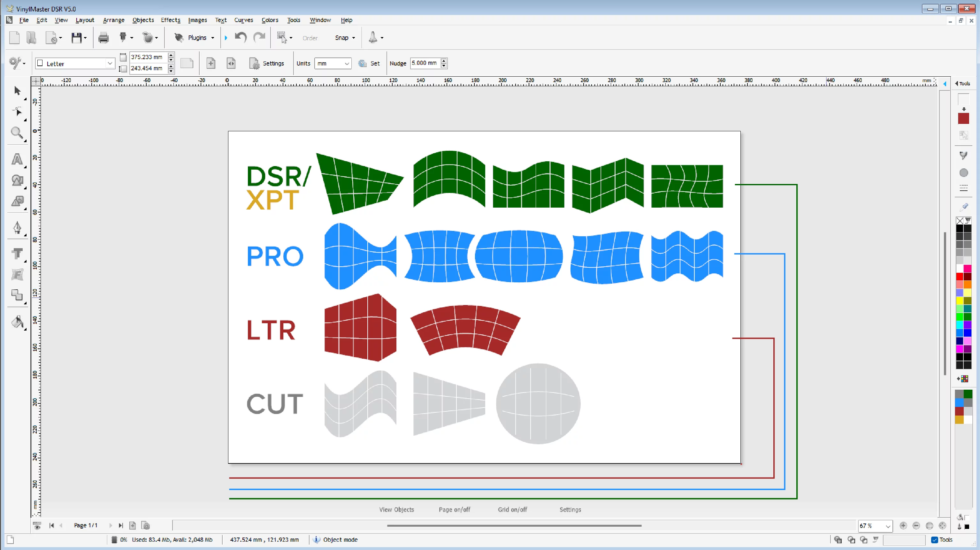Click the Settings link below canvas
The width and height of the screenshot is (980, 550).
[570, 509]
